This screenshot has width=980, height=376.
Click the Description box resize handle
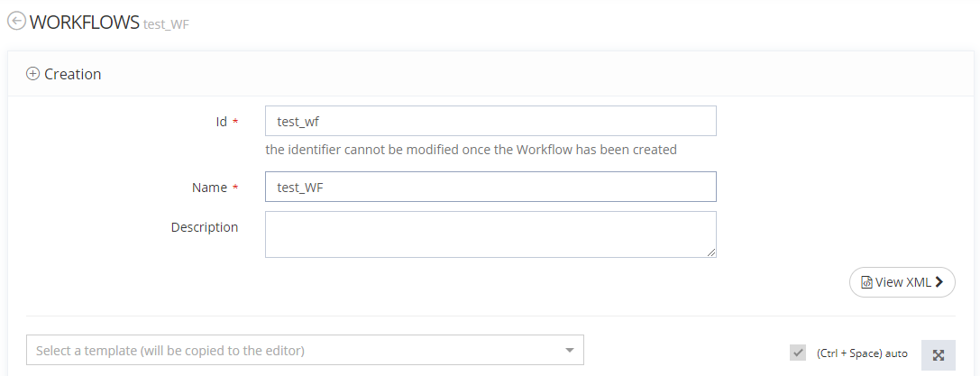pyautogui.click(x=711, y=252)
